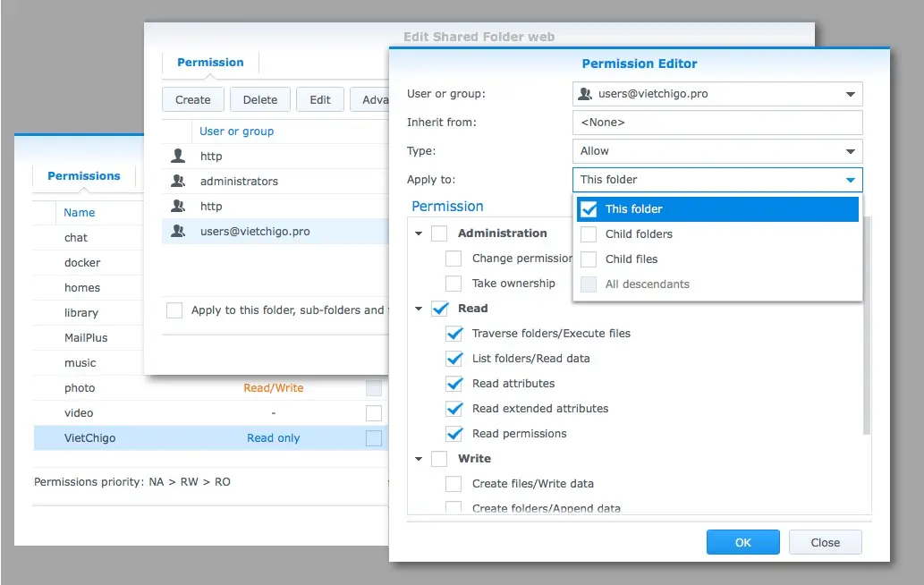Viewport: 924px width, 585px height.
Task: Select the docker folder row
Action: coord(89,263)
